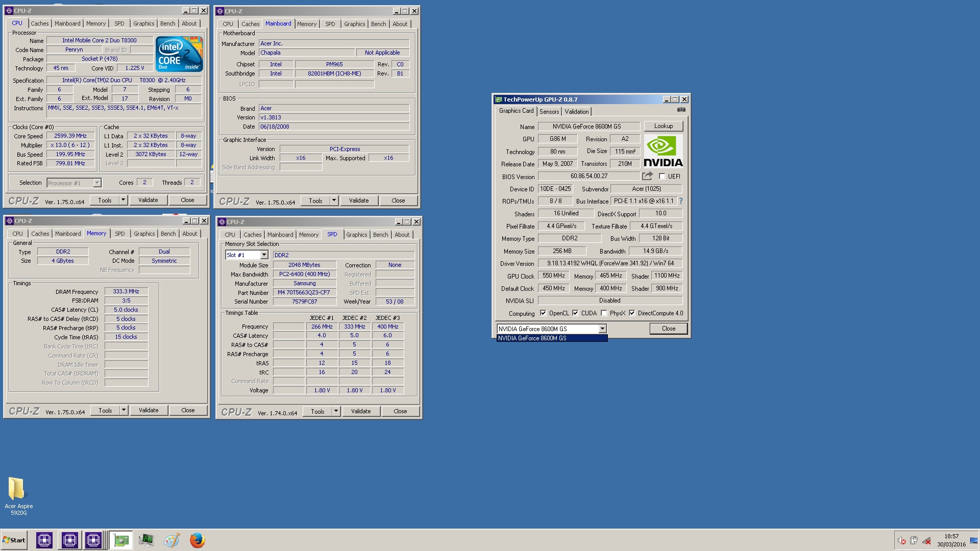Click the Level 2 cache 3072 KBytes value

[x=151, y=155]
